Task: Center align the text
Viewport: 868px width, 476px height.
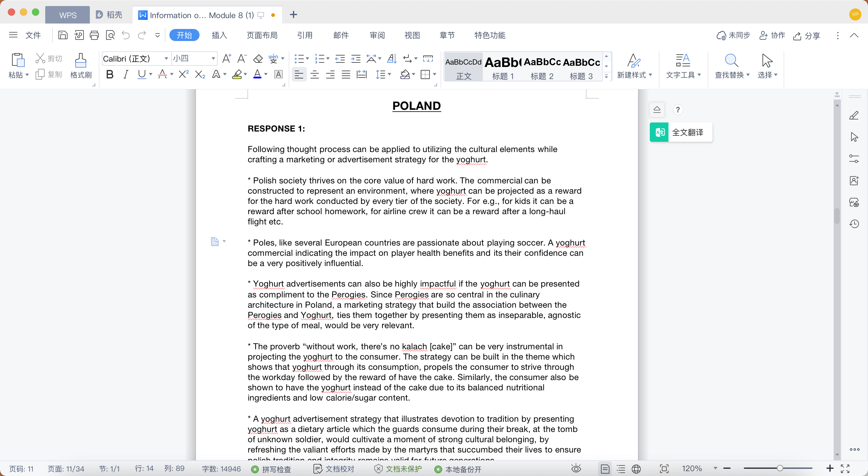Action: [x=314, y=74]
